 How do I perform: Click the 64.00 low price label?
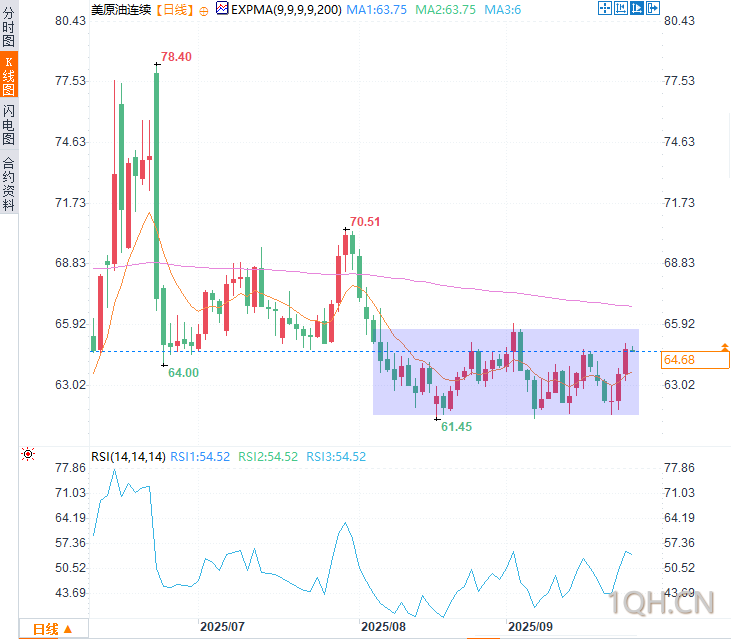coord(183,373)
